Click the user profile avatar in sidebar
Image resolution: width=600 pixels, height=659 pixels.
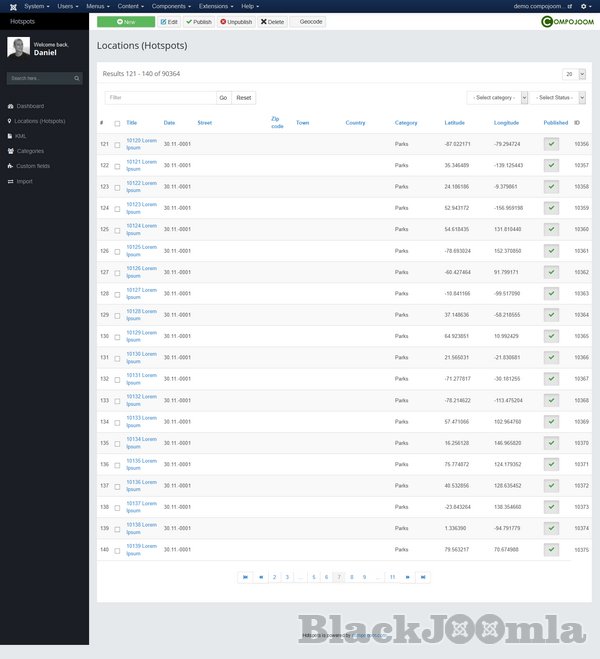(x=18, y=48)
